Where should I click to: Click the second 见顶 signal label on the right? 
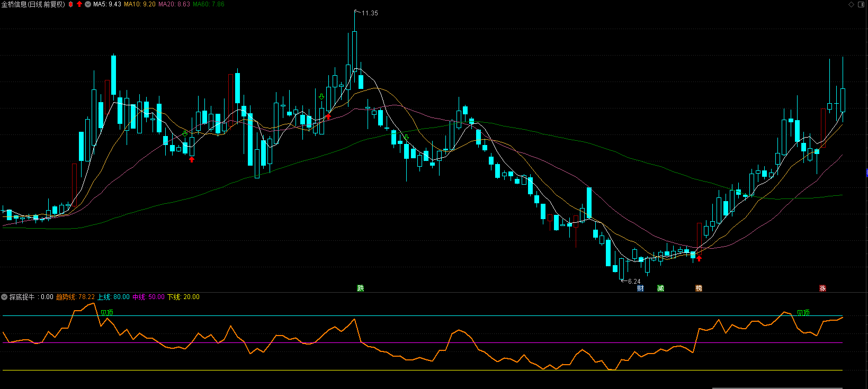803,313
